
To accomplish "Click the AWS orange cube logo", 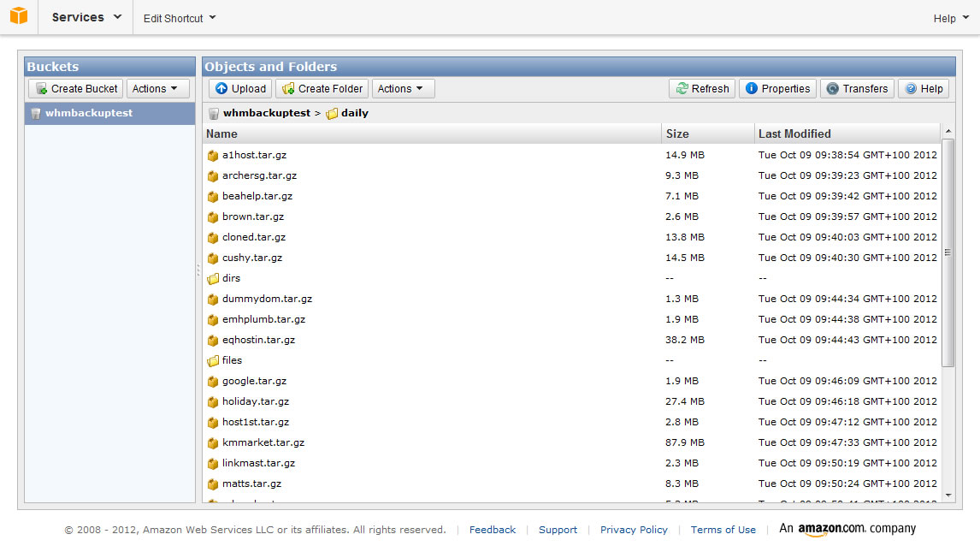I will tap(19, 15).
